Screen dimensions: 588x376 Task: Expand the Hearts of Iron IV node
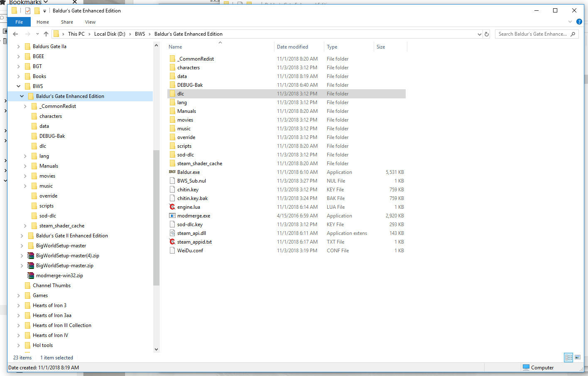pyautogui.click(x=18, y=335)
